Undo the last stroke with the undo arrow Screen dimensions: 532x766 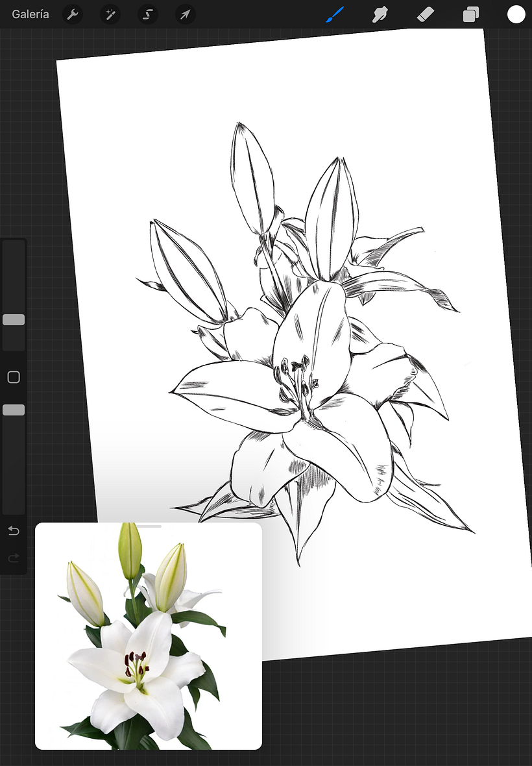click(x=14, y=531)
